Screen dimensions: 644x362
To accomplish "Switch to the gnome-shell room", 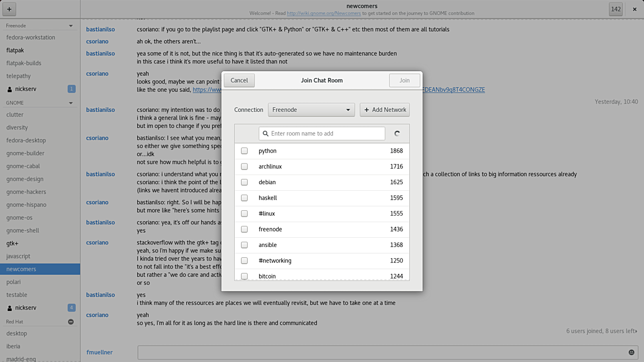I will (23, 231).
